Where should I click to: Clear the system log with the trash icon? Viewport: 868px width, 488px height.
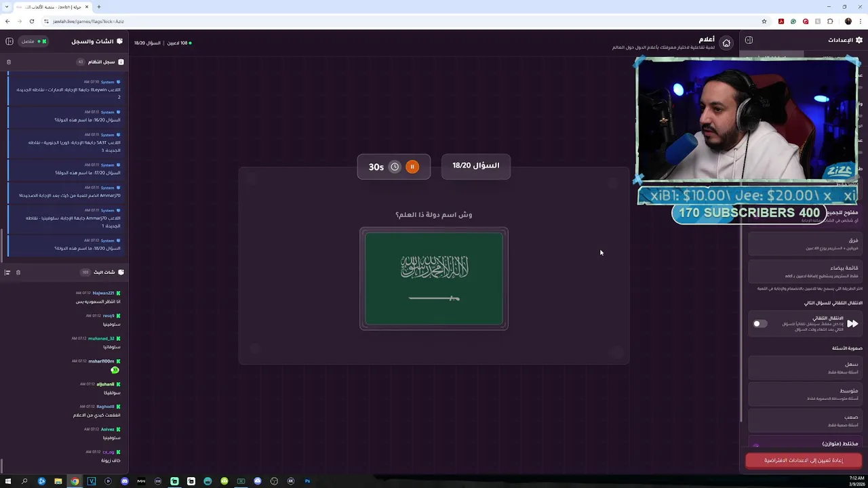[9, 62]
